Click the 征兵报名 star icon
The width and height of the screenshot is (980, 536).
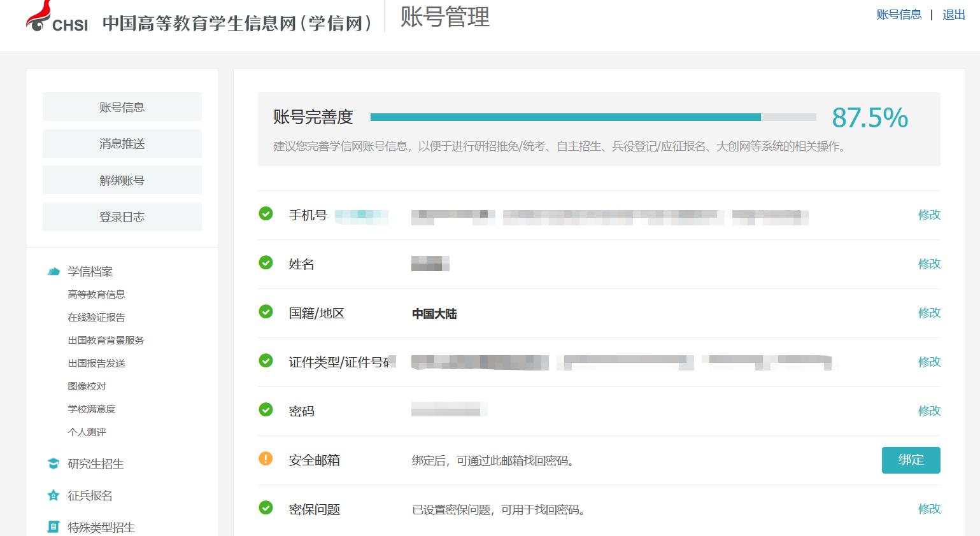click(x=52, y=495)
